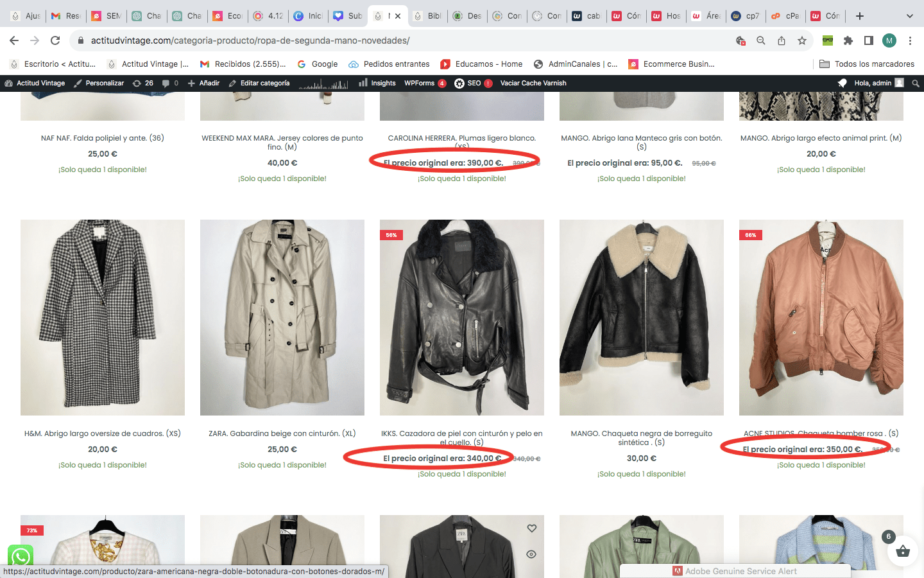Open the Extensions puzzle icon

pos(848,40)
